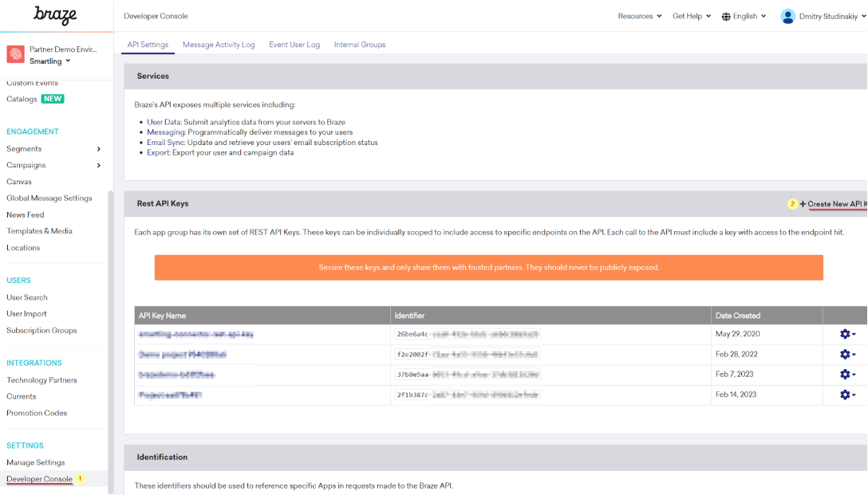Open Subscription Groups
The image size is (868, 495).
(41, 330)
